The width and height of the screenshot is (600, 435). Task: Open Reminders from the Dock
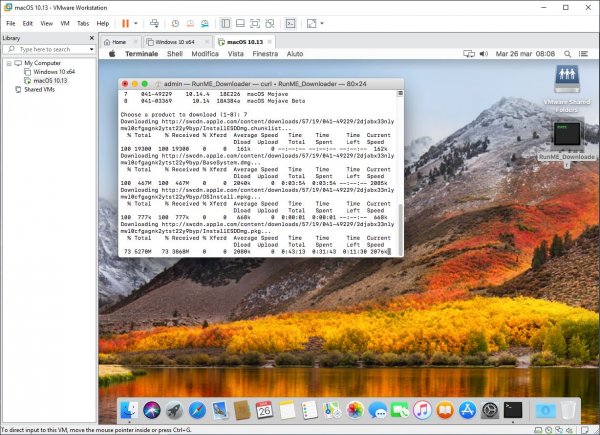pos(309,410)
